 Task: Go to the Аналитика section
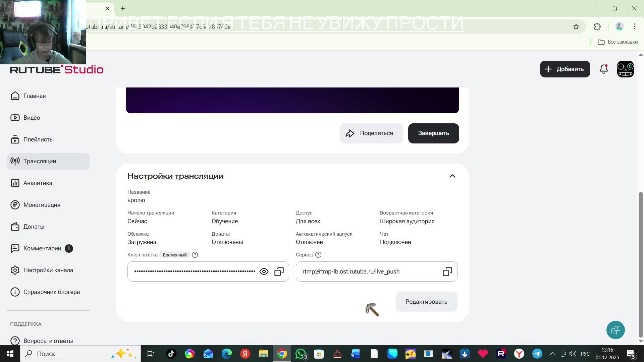(x=38, y=183)
